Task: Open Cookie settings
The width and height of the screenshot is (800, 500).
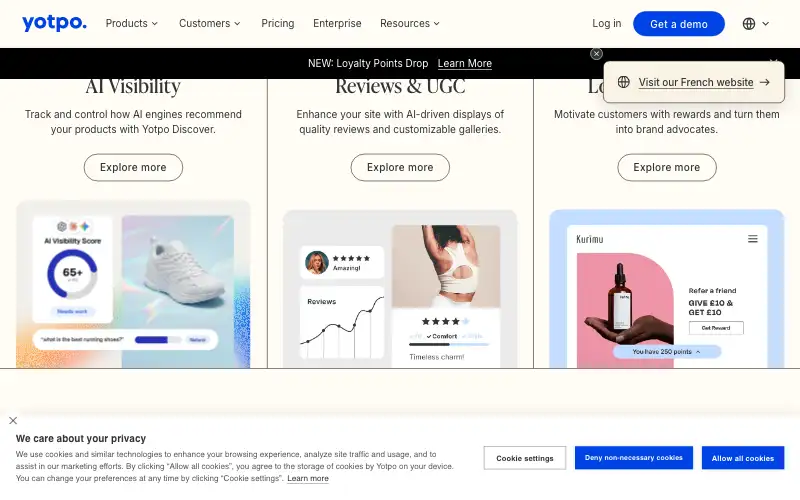Action: (x=524, y=458)
